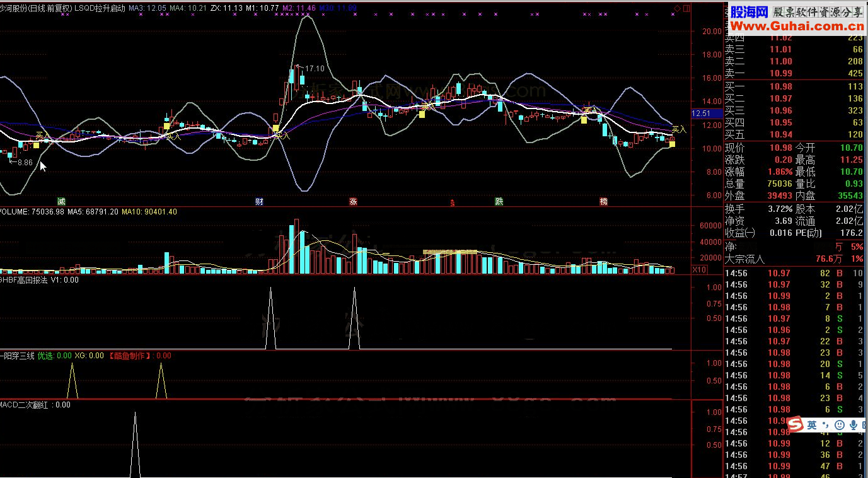Screen dimensions: 868x478
Task: Click the MA3: 12.05 value
Action: [148, 8]
